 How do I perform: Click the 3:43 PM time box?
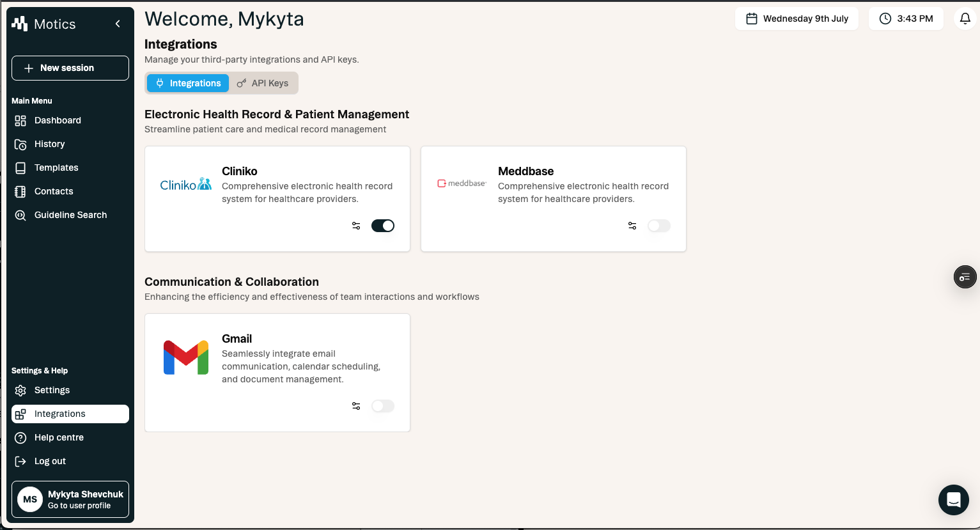[x=906, y=19]
